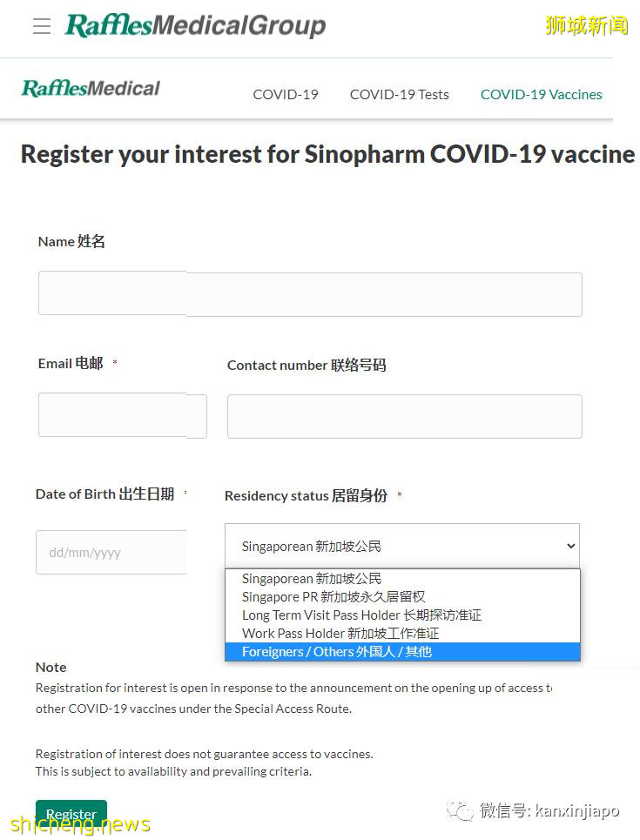Click the RafflesMedical logo in the navbar
The image size is (640, 840).
[x=90, y=87]
